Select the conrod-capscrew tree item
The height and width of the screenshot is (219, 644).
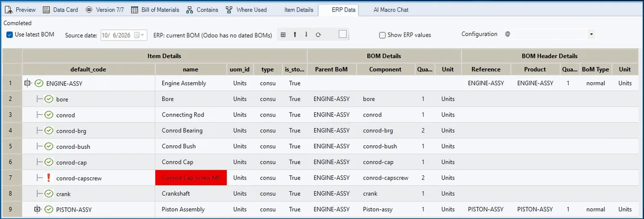coord(79,178)
